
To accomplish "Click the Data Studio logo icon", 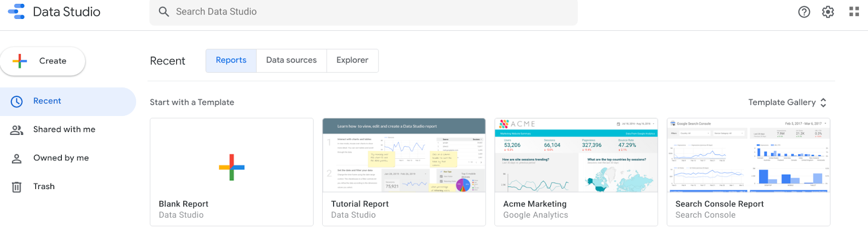I will (x=16, y=11).
